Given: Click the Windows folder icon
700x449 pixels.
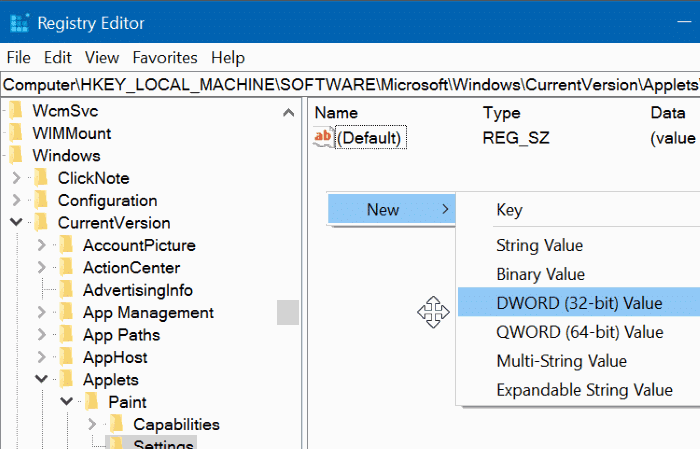Looking at the screenshot, I should click(16, 155).
